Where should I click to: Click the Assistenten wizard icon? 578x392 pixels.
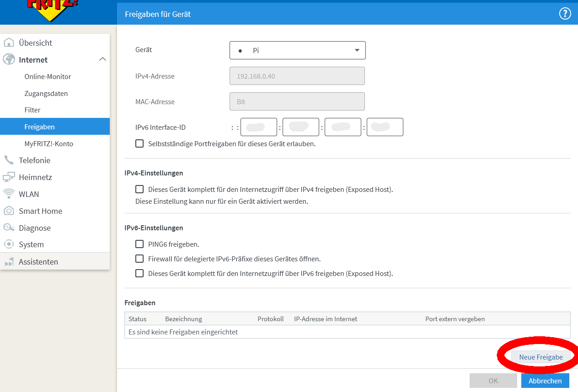9,262
